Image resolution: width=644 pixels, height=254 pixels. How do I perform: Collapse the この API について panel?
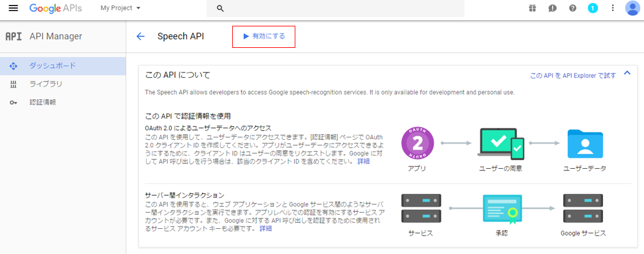point(627,73)
